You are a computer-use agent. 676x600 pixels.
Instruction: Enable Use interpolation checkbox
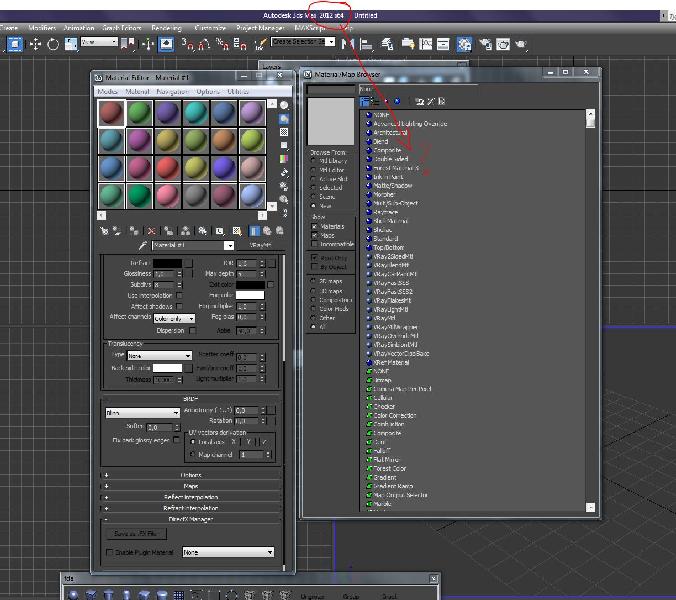point(179,296)
